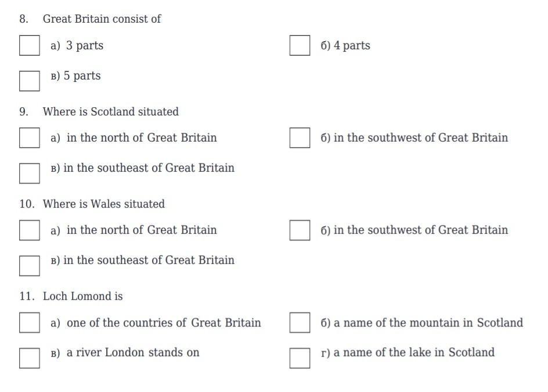Select the '5 parts' checkbox
548x392 pixels.
[30, 81]
